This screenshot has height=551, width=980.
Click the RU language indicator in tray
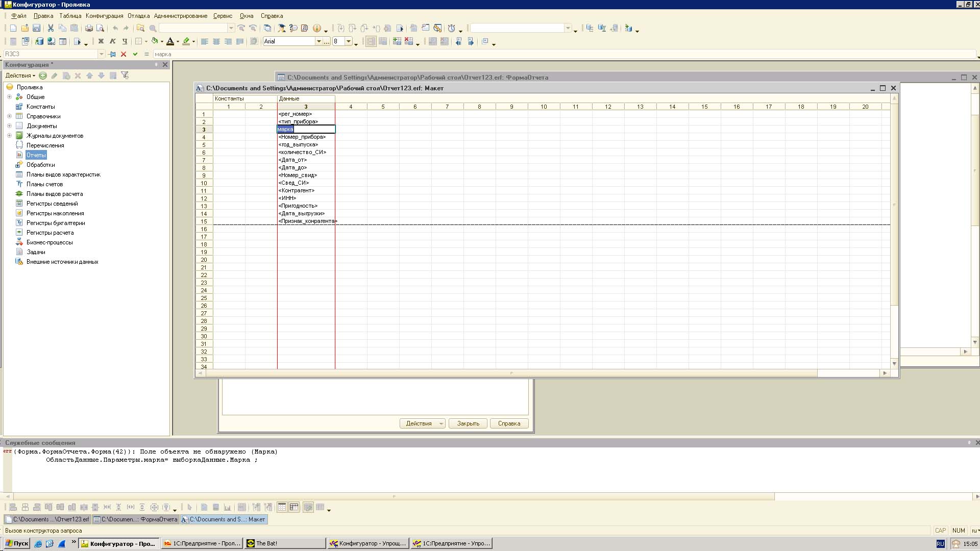click(940, 544)
